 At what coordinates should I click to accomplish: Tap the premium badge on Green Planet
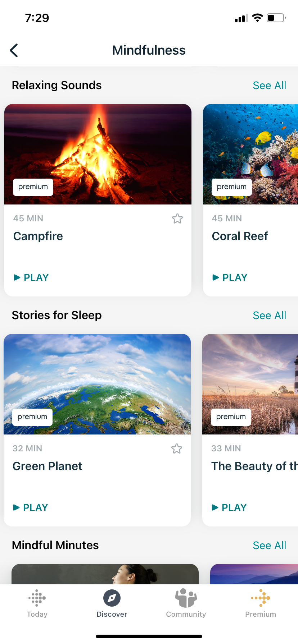pyautogui.click(x=32, y=417)
